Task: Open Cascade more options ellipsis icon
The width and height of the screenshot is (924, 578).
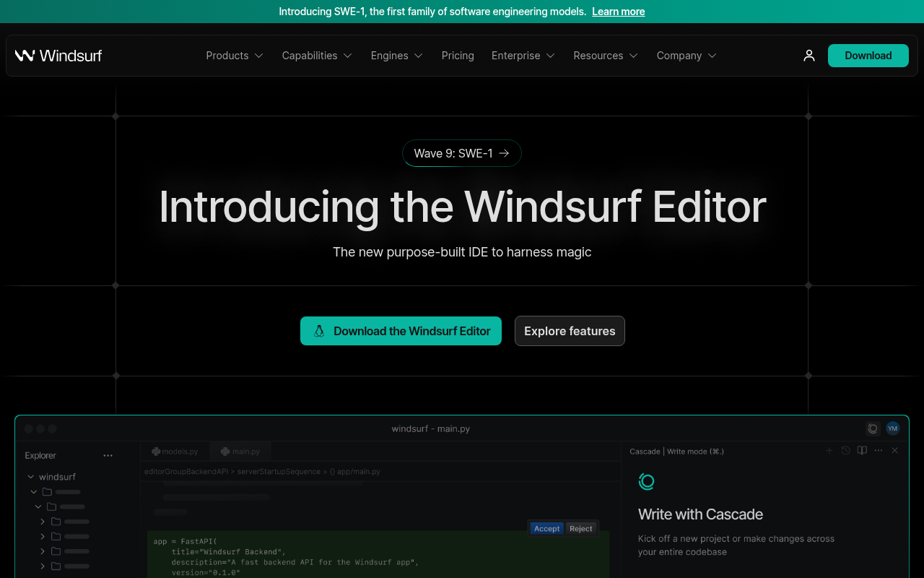Action: point(878,450)
